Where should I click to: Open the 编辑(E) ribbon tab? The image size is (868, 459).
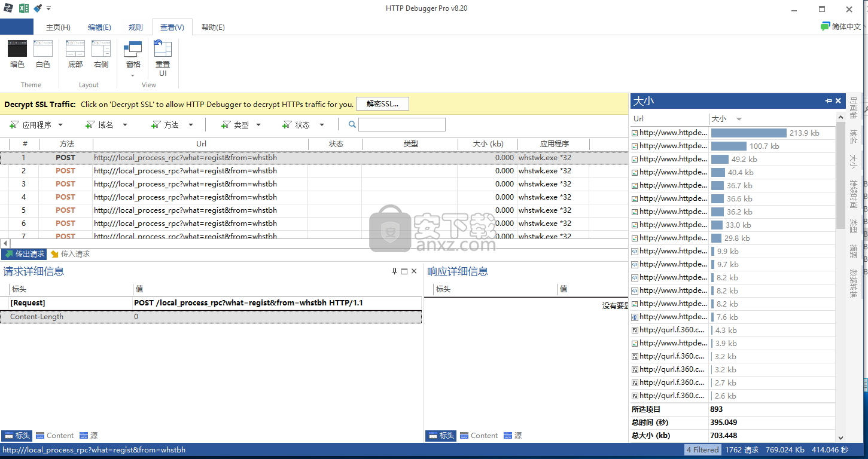(x=99, y=27)
